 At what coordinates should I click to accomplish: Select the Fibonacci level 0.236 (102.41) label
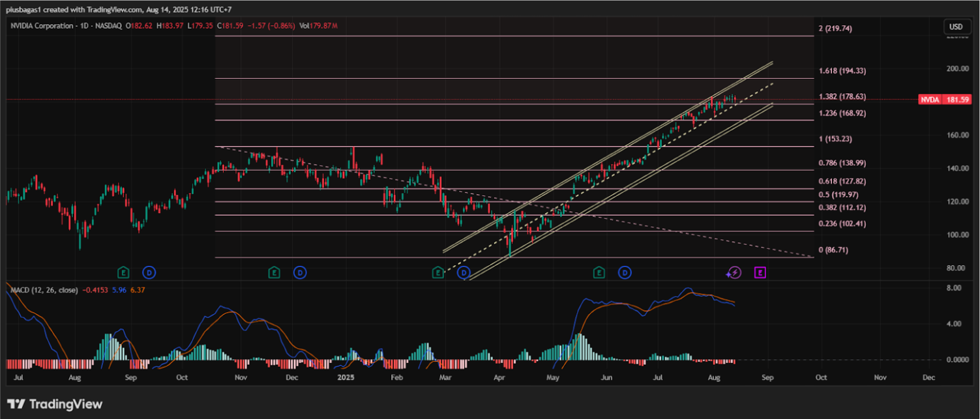pyautogui.click(x=843, y=224)
